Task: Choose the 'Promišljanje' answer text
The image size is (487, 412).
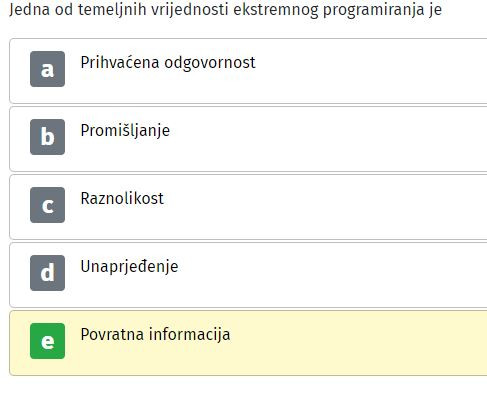Action: point(125,131)
